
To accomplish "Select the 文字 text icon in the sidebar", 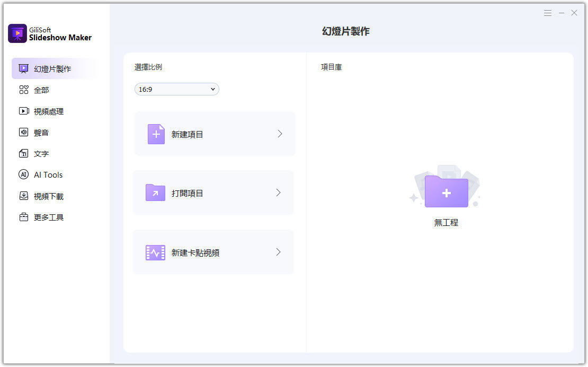I will tap(23, 154).
